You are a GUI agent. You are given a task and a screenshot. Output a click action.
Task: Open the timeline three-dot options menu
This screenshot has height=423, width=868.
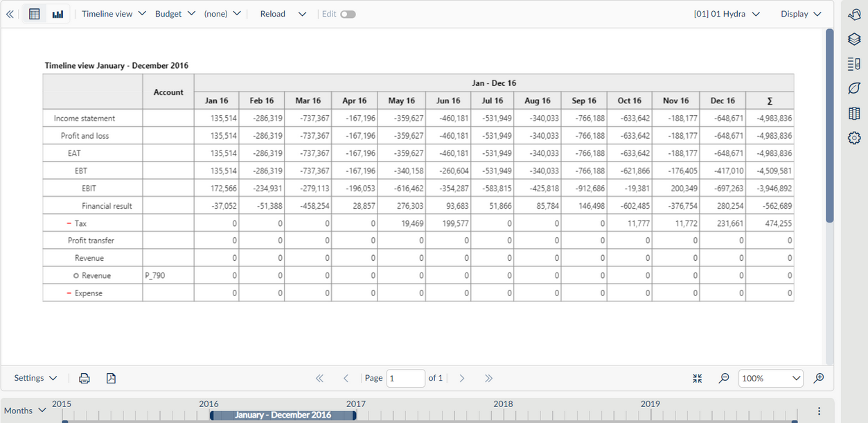click(820, 411)
